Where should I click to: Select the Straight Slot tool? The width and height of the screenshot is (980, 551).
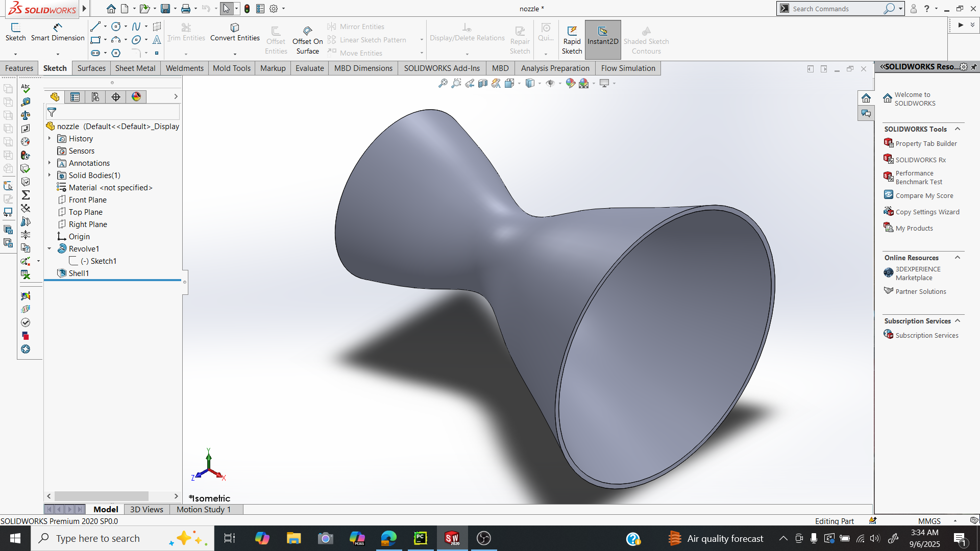pyautogui.click(x=95, y=53)
